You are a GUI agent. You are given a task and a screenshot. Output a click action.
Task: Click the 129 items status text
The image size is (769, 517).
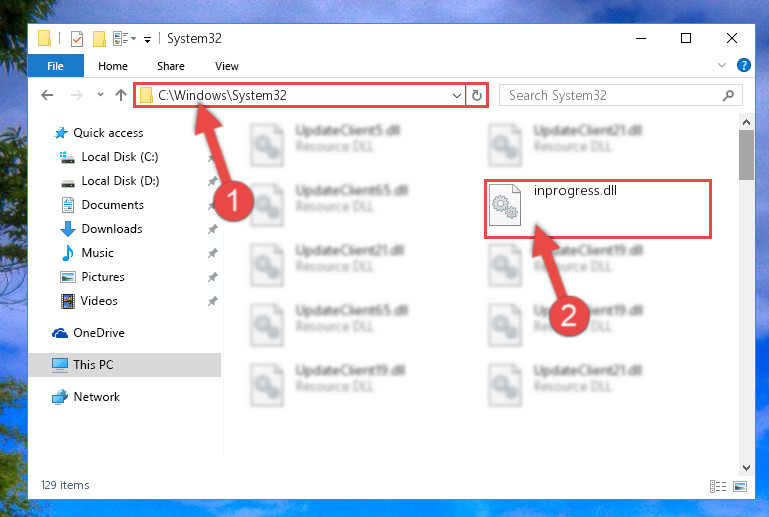coord(65,485)
